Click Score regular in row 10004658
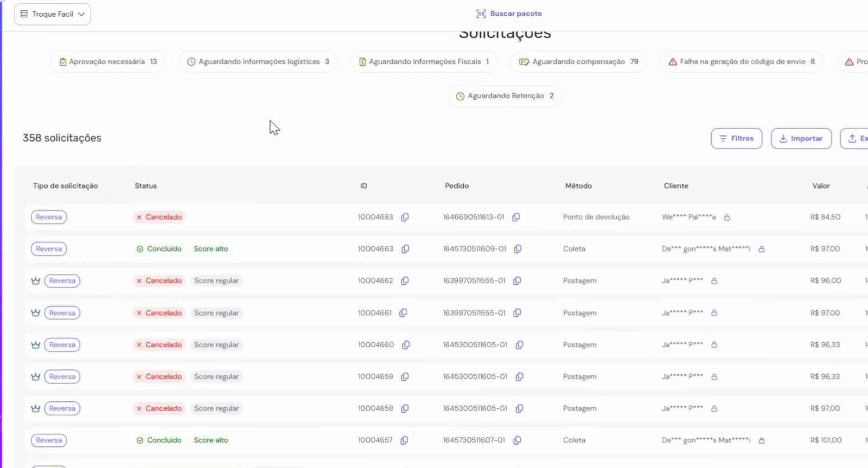The width and height of the screenshot is (868, 468). 216,408
